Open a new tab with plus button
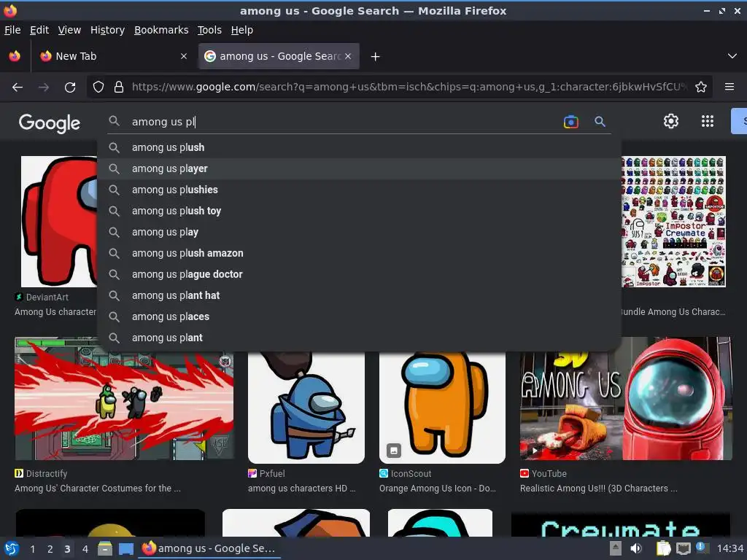The width and height of the screenshot is (747, 560). tap(376, 57)
